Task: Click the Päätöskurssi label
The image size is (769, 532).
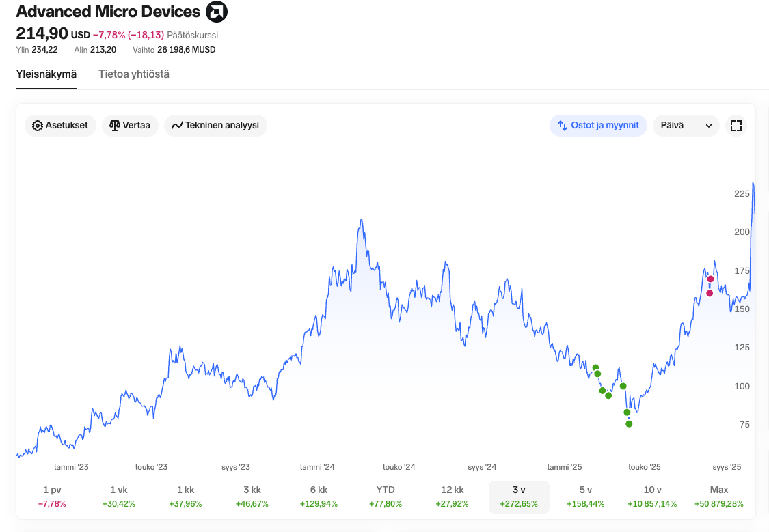Action: click(192, 36)
